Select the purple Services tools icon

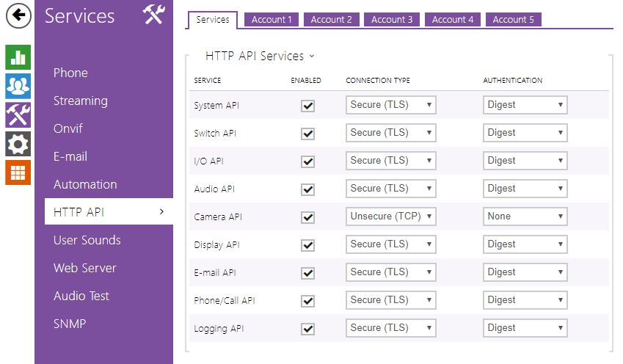(18, 115)
